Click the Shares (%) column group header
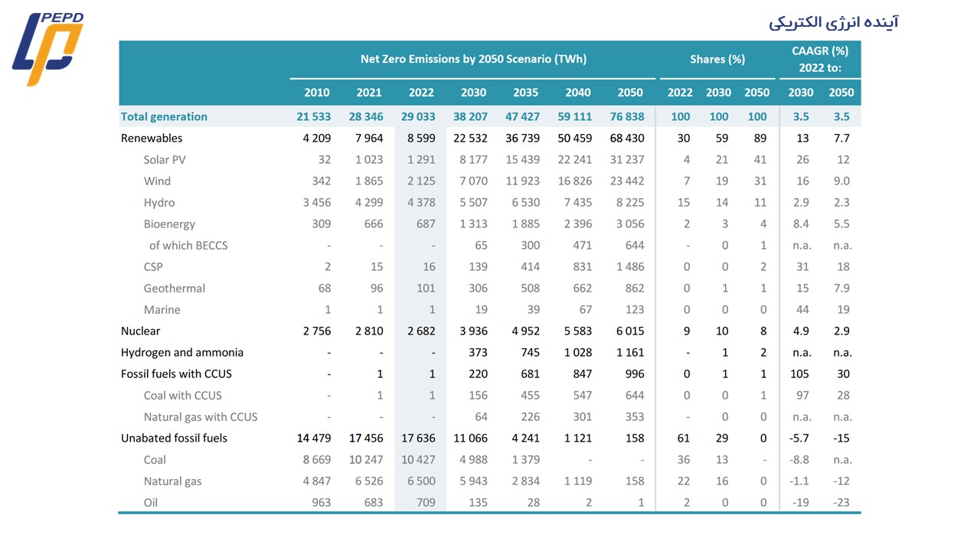 (x=717, y=59)
